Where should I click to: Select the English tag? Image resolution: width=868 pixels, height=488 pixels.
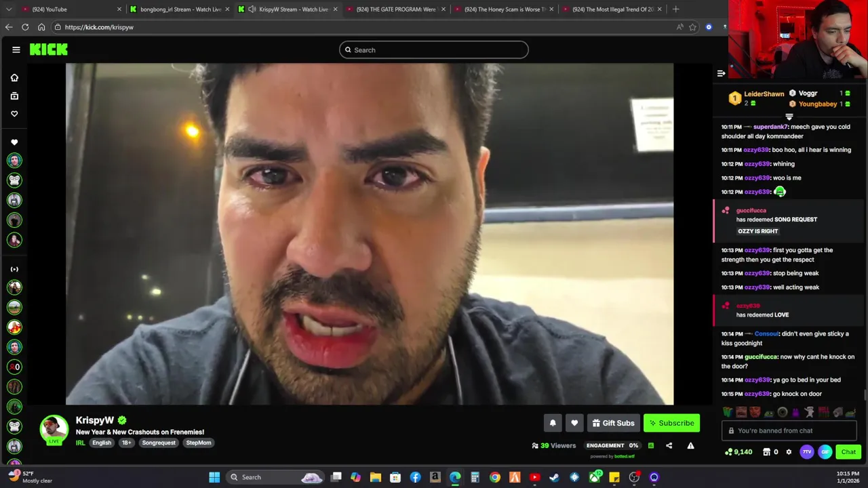(x=102, y=443)
